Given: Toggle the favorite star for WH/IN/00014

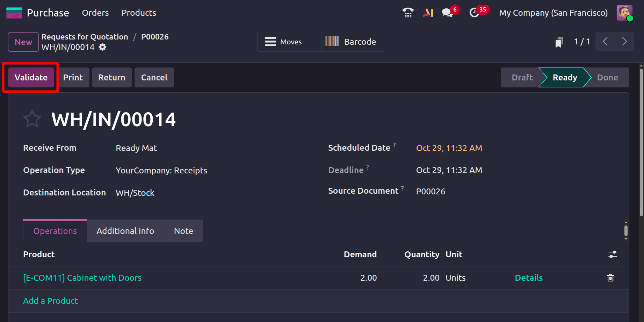Looking at the screenshot, I should (32, 119).
